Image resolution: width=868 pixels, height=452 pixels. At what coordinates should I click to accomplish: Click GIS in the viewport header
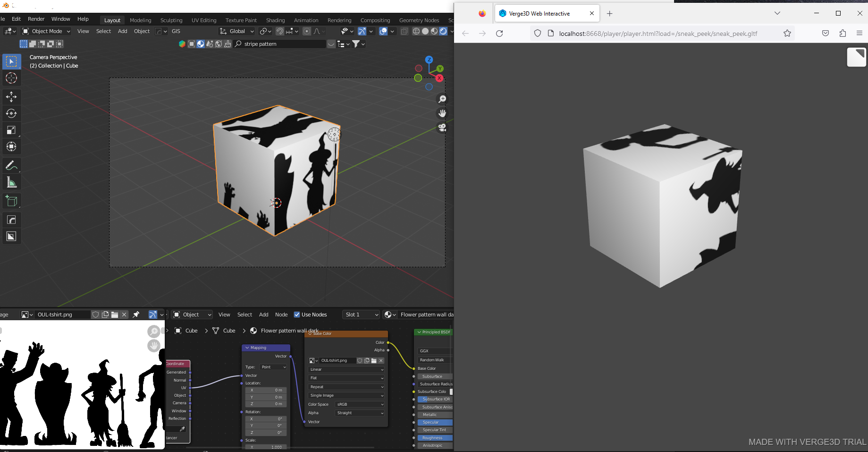point(176,31)
